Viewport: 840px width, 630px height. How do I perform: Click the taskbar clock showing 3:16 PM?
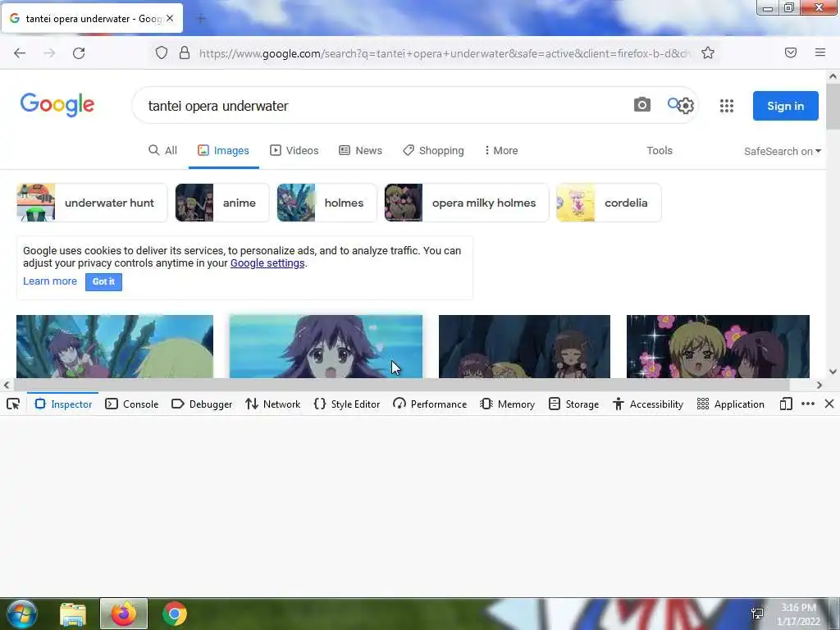798,614
